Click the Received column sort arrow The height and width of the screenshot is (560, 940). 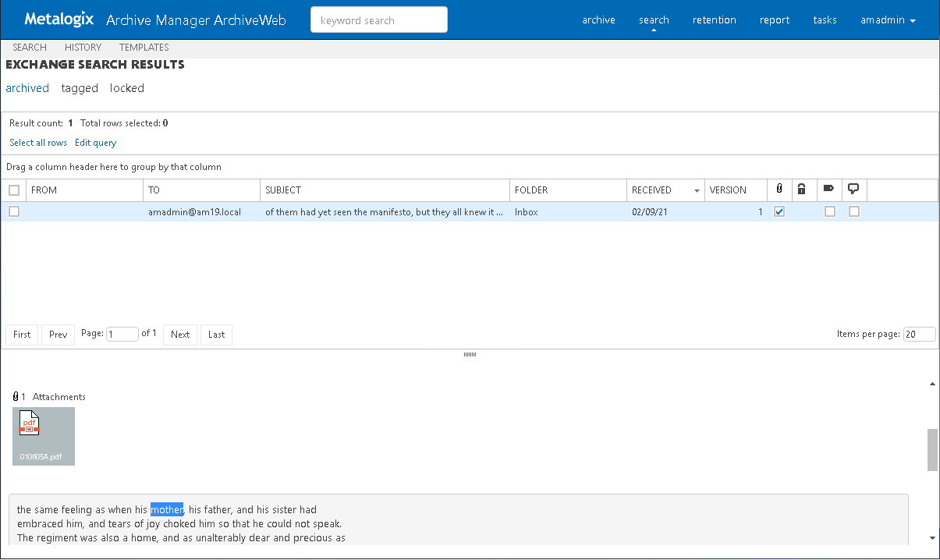pos(697,190)
